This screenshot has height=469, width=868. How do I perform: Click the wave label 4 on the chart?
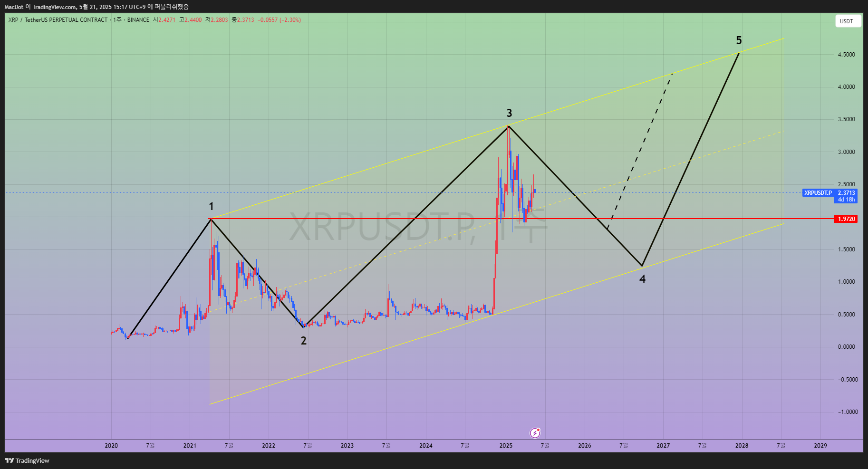pos(643,279)
